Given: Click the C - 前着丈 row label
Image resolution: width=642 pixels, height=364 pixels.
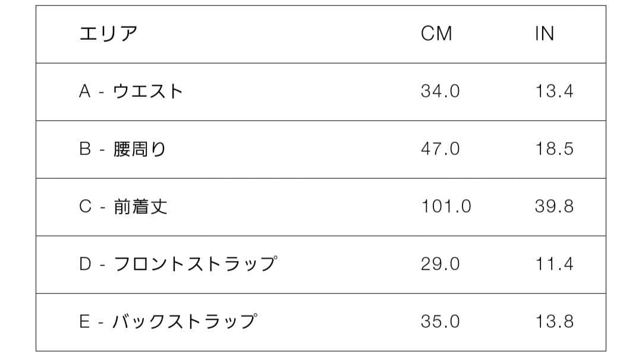Looking at the screenshot, I should click(x=123, y=207).
